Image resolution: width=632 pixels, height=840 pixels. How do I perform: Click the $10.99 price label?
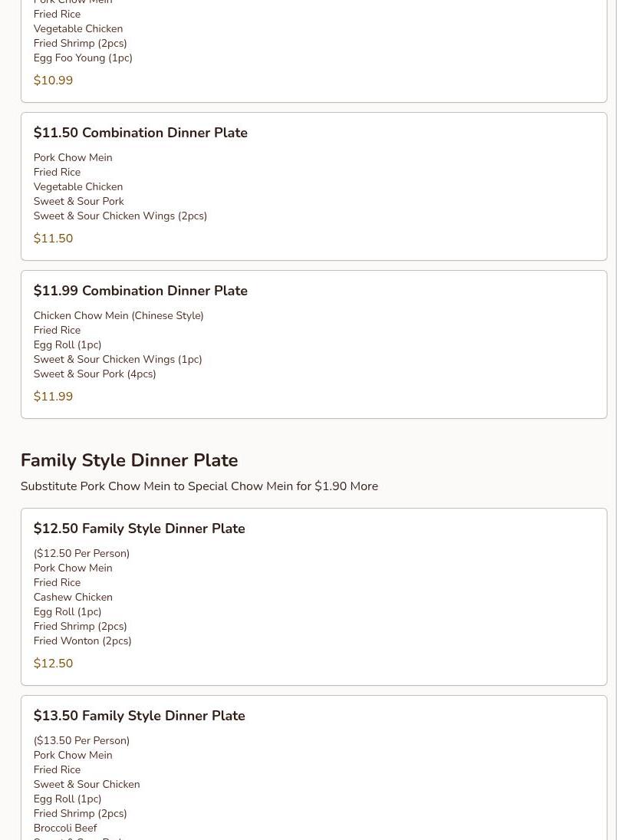[53, 81]
